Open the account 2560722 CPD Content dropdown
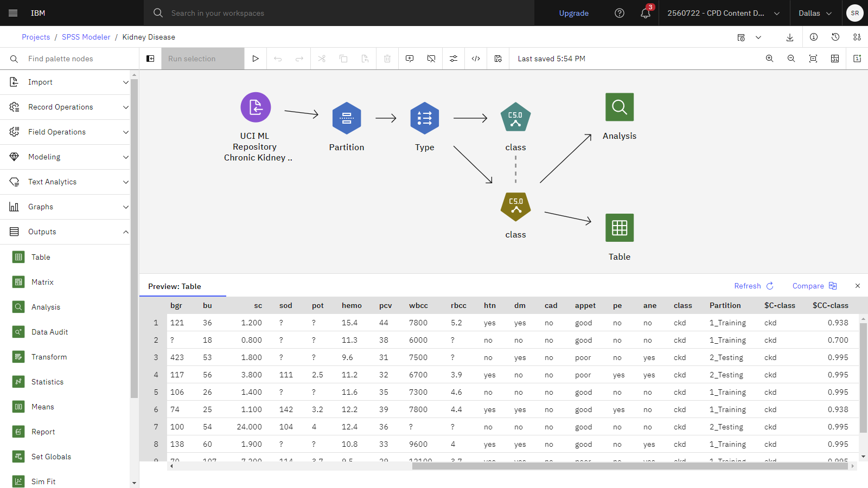This screenshot has width=868, height=488. click(x=724, y=13)
